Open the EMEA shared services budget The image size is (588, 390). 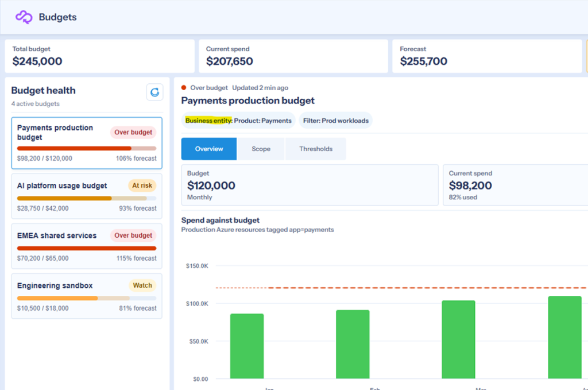pyautogui.click(x=87, y=246)
